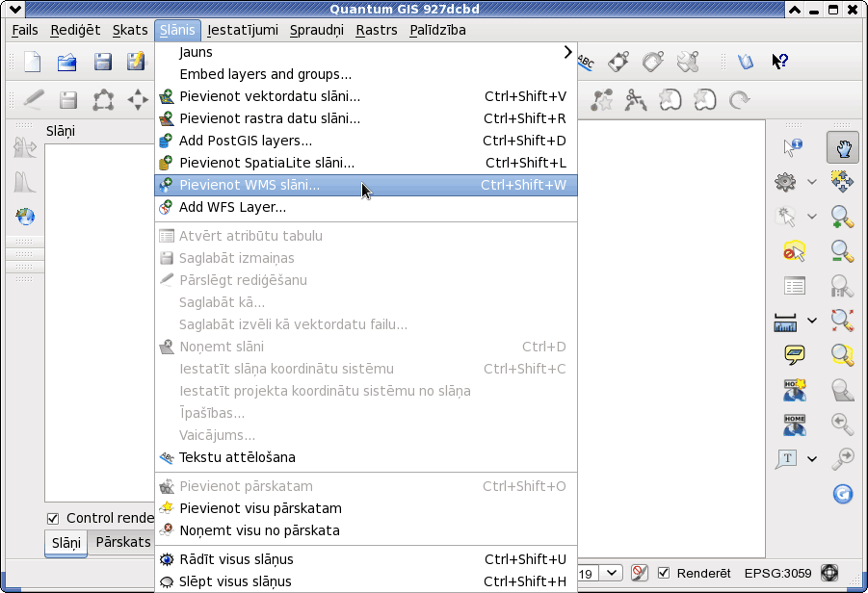Click the Zoom Next forward-arrow magnifier

(x=842, y=458)
